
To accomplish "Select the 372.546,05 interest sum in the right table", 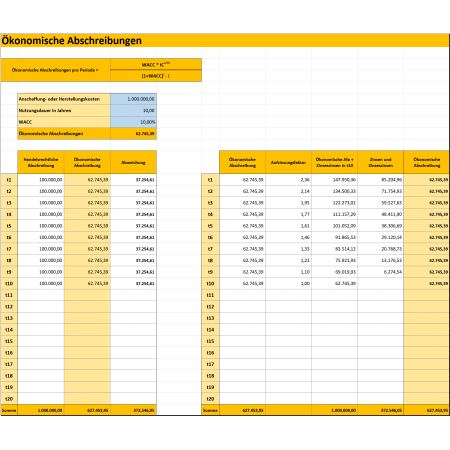I will tap(381, 410).
